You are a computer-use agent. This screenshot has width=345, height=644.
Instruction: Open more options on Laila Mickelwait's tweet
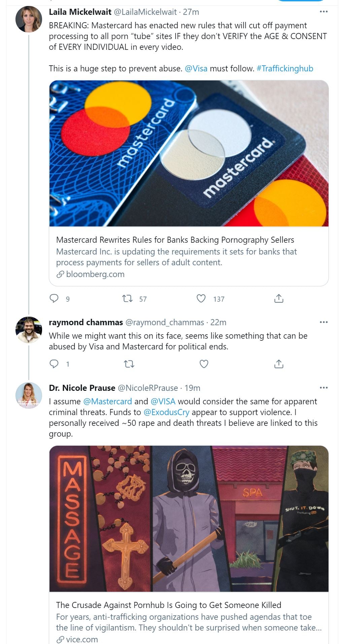(x=323, y=12)
